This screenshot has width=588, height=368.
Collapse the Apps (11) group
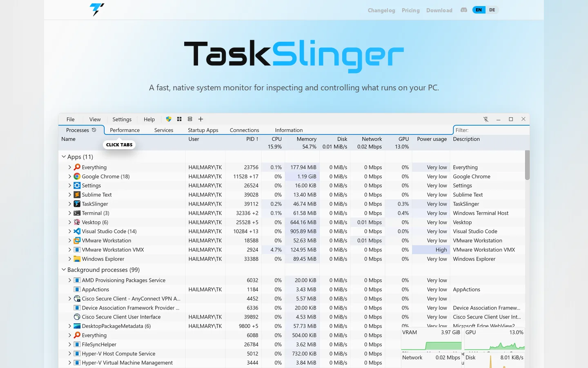click(x=64, y=157)
